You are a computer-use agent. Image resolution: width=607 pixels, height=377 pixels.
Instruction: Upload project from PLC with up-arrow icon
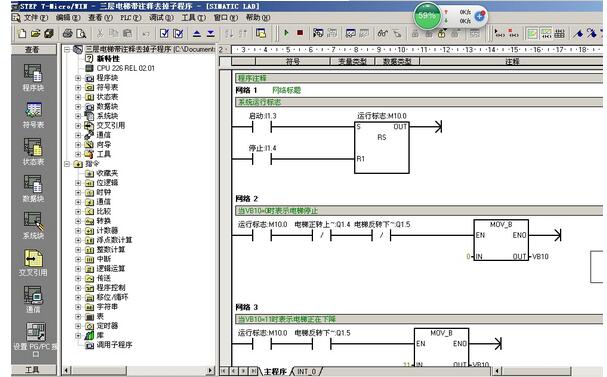pyautogui.click(x=197, y=34)
